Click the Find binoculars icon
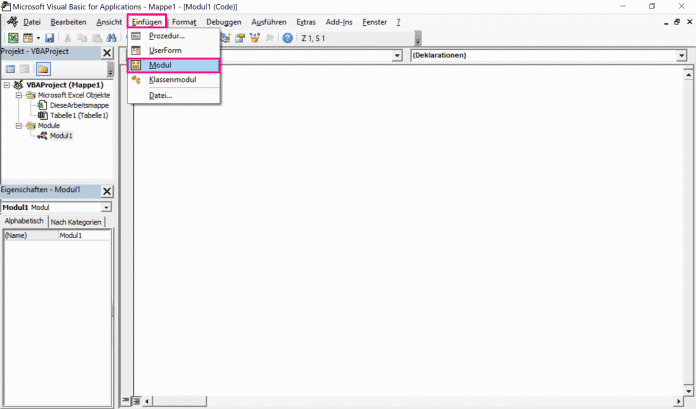 [113, 38]
